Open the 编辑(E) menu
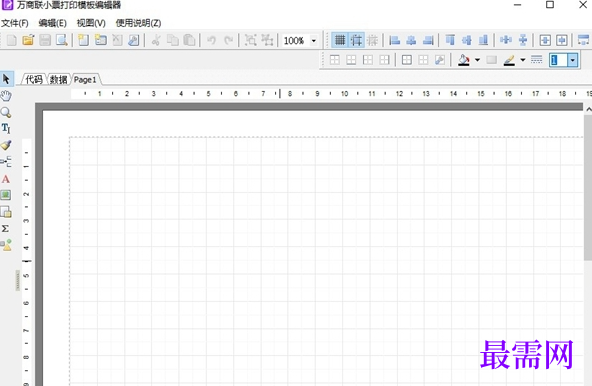 coord(52,23)
